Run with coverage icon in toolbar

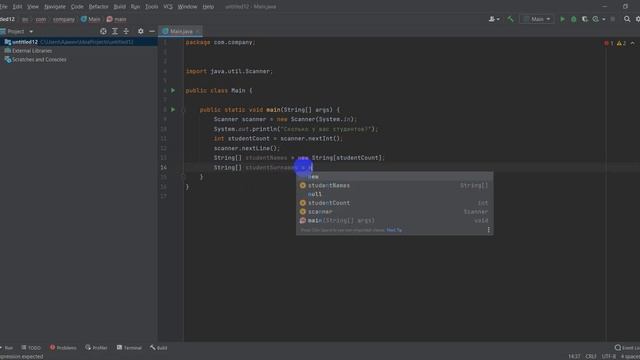point(584,19)
